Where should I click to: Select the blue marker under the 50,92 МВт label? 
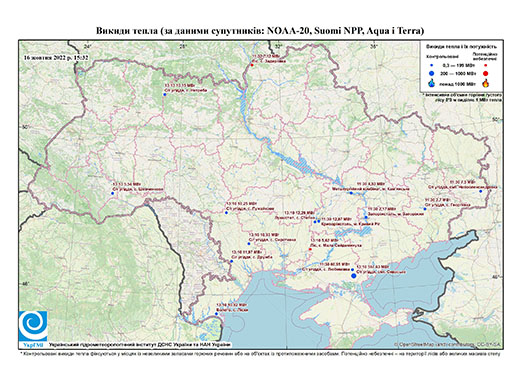point(217,314)
